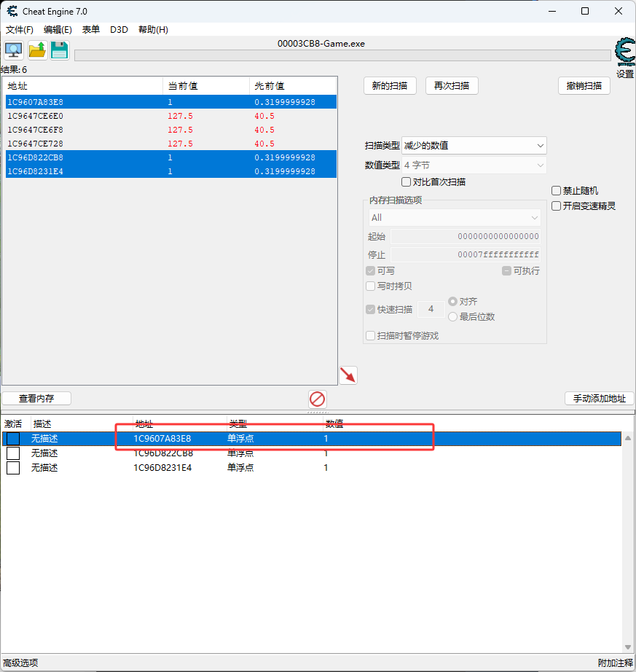Click the 00003CB8-Game.exe process label
This screenshot has width=636, height=672.
tap(321, 44)
